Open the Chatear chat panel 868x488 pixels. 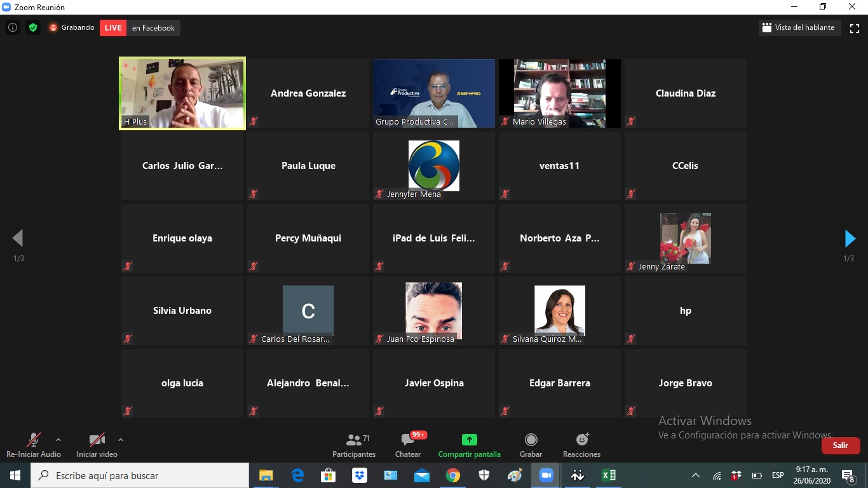pyautogui.click(x=408, y=445)
